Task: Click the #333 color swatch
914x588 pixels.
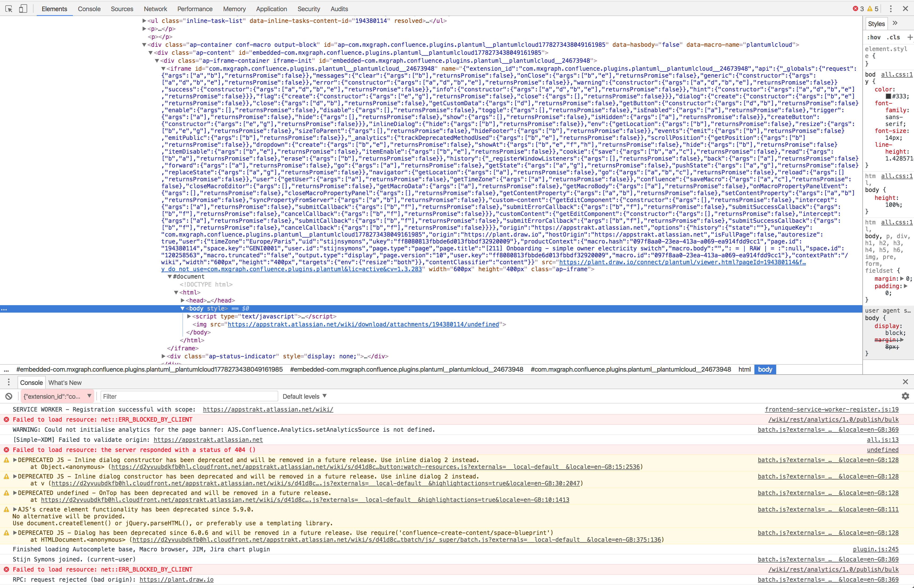Action: [x=888, y=96]
